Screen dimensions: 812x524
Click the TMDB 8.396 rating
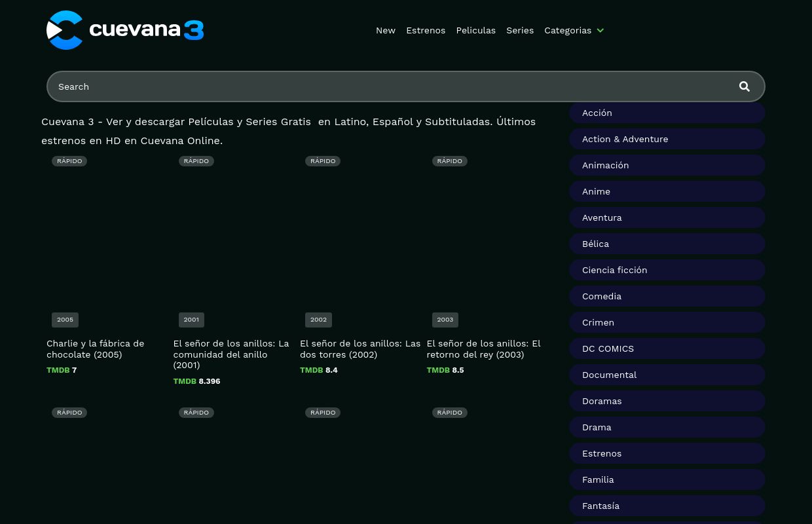point(196,381)
